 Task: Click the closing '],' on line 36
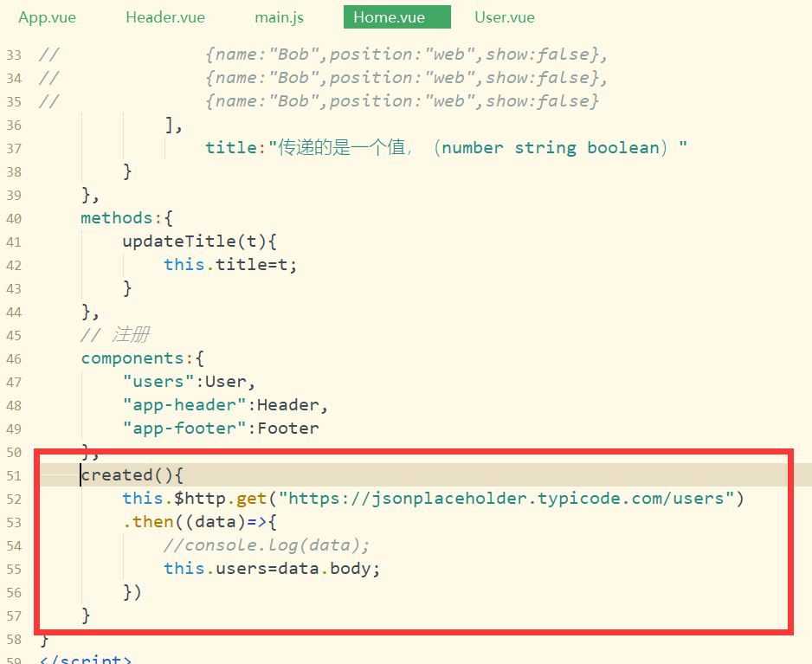click(x=173, y=125)
